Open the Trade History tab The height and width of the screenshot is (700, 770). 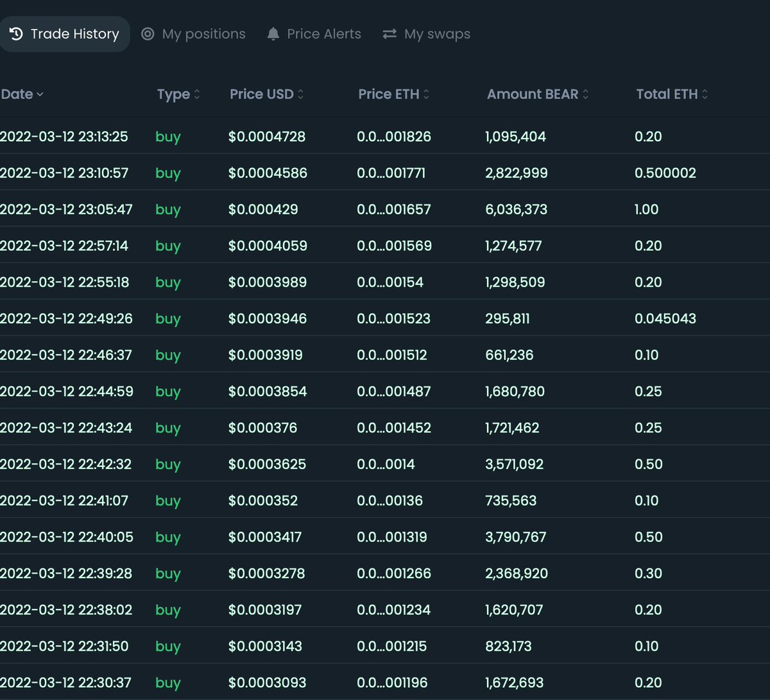(64, 34)
